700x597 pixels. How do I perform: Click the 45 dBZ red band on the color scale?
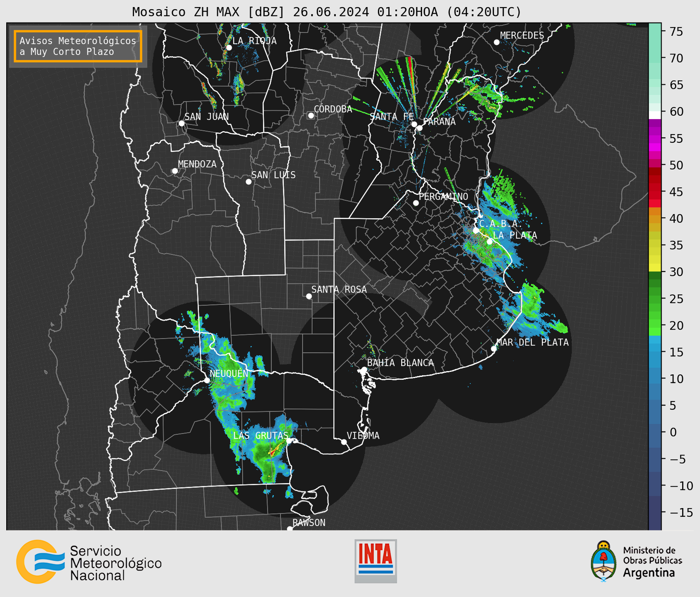click(x=655, y=192)
